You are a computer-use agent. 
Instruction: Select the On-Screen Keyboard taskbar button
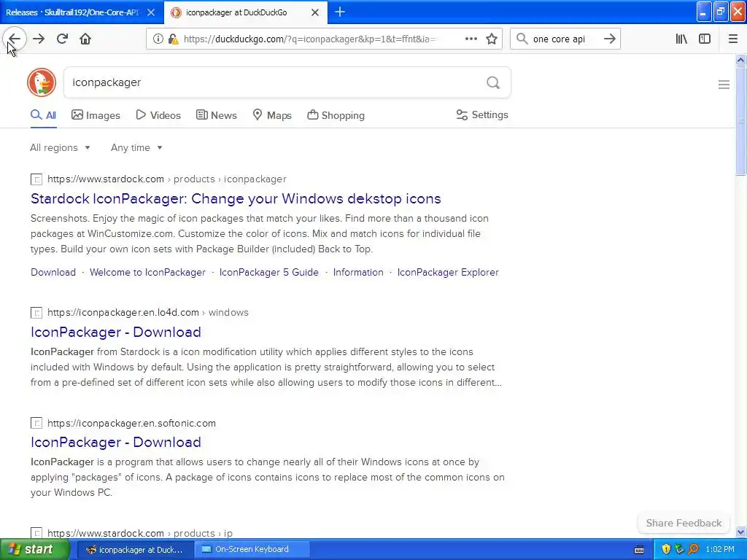(252, 550)
